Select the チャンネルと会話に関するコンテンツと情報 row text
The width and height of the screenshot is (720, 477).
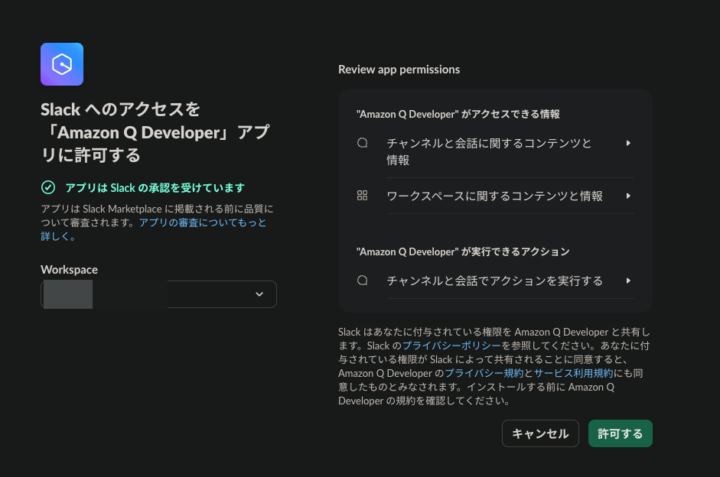[489, 152]
